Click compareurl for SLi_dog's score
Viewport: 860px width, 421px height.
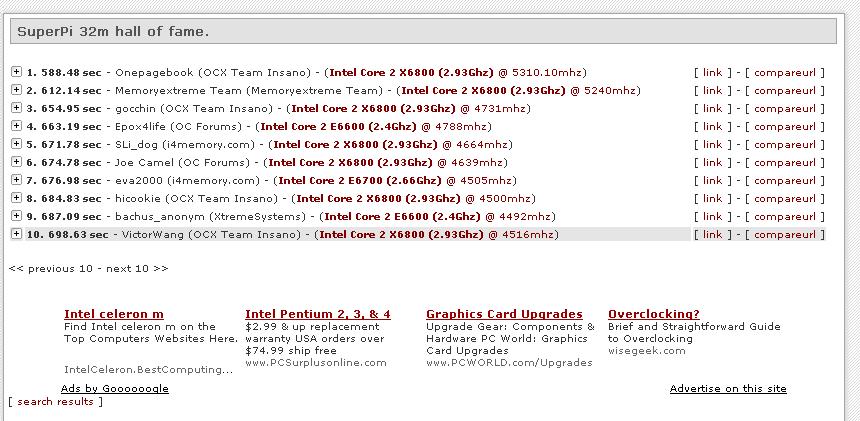pyautogui.click(x=785, y=145)
